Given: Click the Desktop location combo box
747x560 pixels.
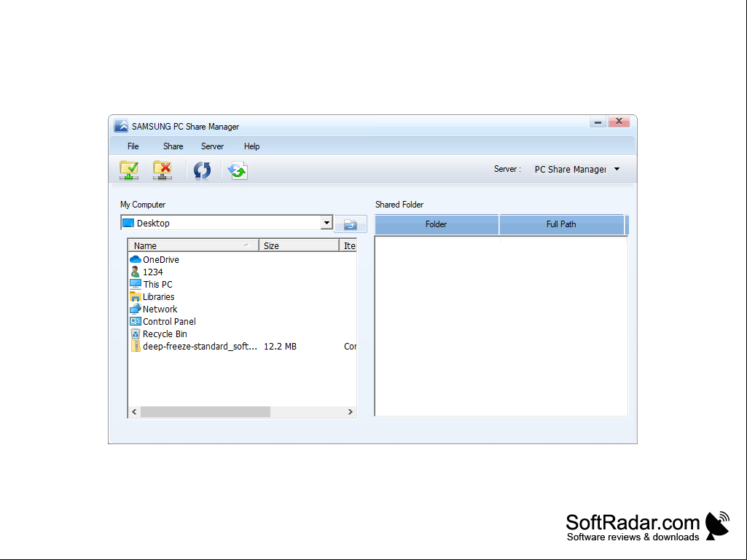Looking at the screenshot, I should coord(227,223).
